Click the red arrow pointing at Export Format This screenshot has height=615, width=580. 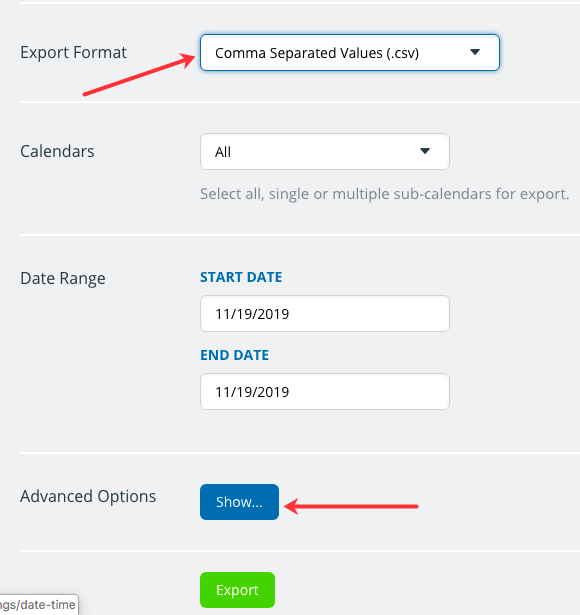(139, 74)
